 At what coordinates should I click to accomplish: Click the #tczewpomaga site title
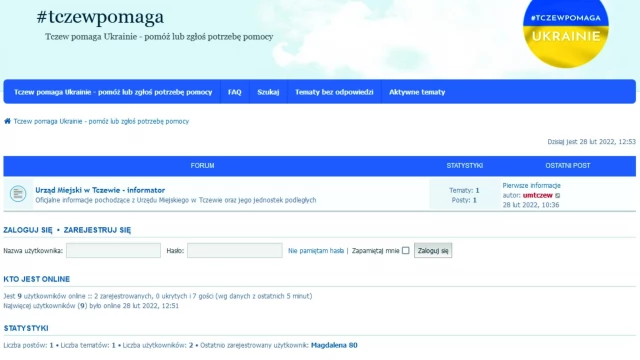tap(100, 17)
